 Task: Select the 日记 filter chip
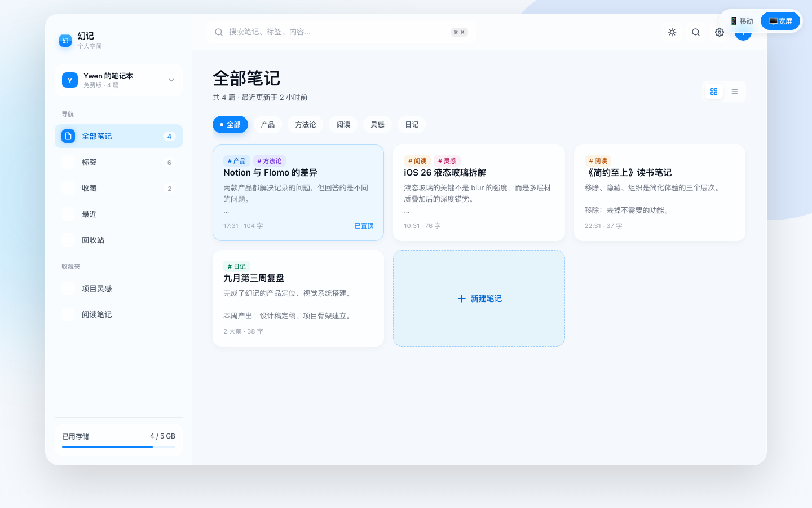(x=412, y=125)
